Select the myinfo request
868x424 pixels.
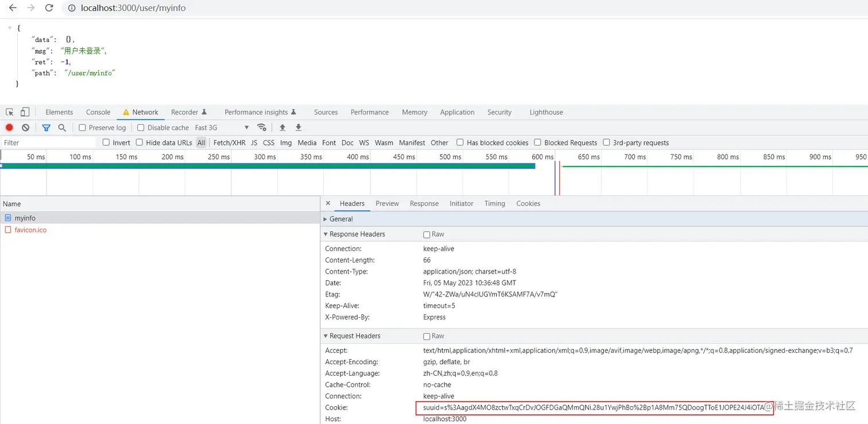[160, 218]
